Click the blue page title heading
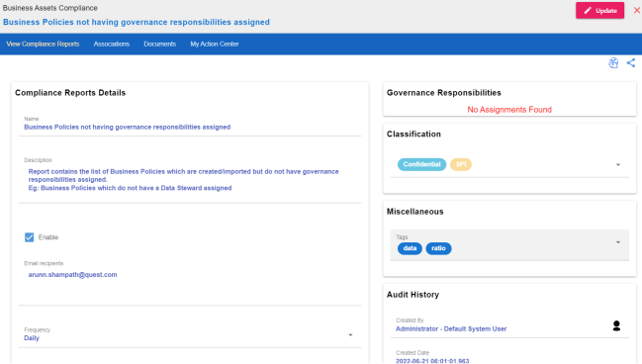 coord(137,22)
